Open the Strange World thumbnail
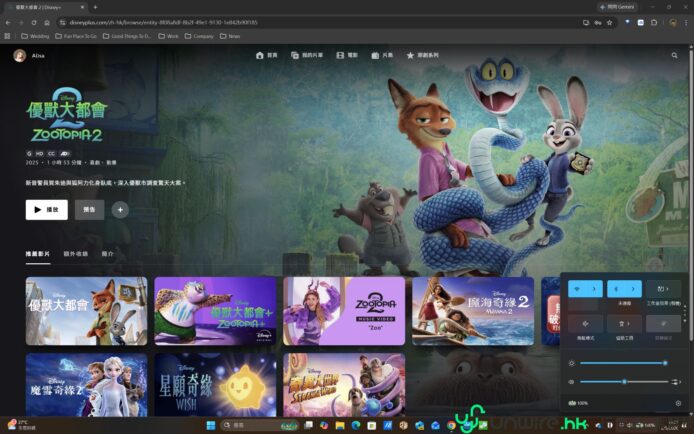The width and height of the screenshot is (694, 434). [x=344, y=385]
